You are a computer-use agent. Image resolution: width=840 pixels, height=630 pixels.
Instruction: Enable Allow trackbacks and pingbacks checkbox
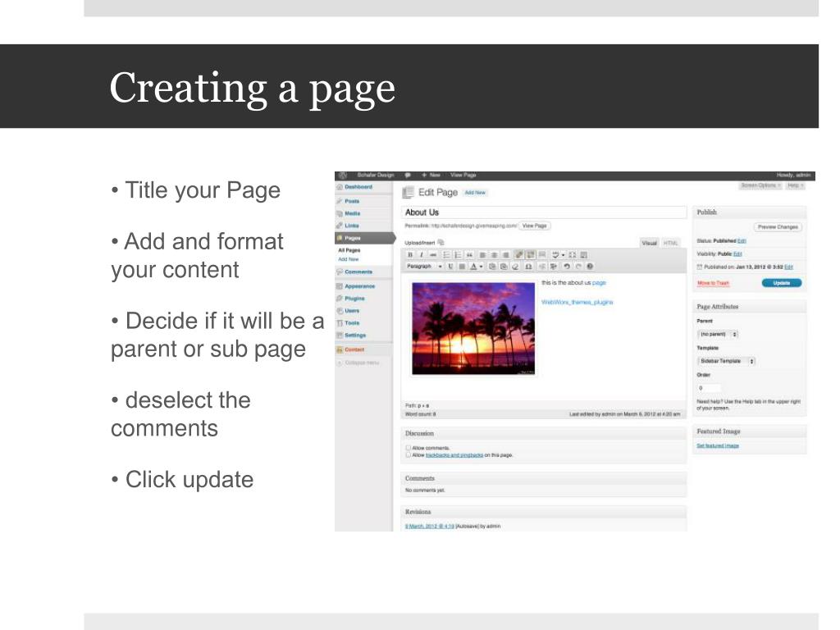pyautogui.click(x=409, y=454)
